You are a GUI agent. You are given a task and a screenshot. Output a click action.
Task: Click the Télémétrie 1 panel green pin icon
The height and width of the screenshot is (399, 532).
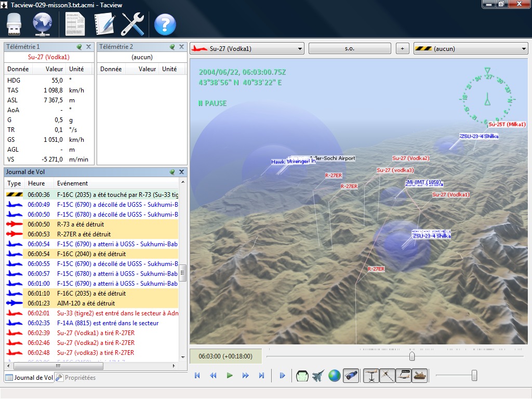click(x=79, y=47)
